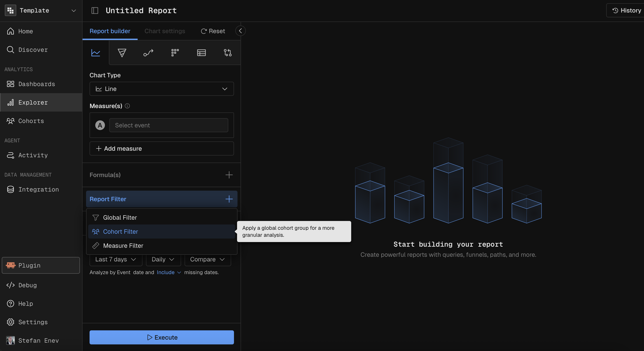
Task: Click Add measure
Action: pos(162,149)
